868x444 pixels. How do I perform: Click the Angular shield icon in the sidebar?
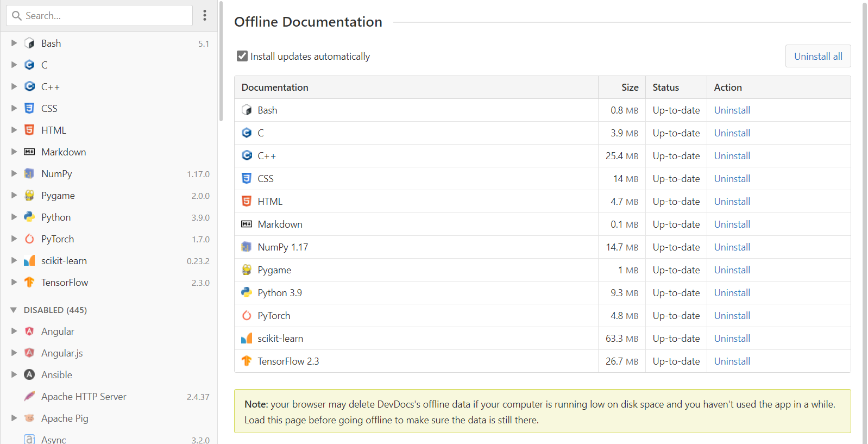click(29, 331)
